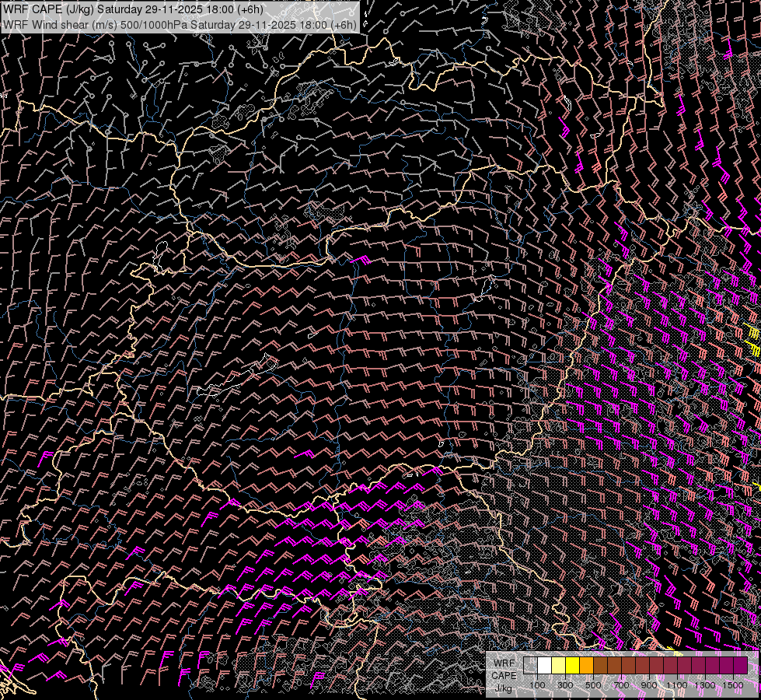This screenshot has height=700, width=761.
Task: Click the "500" legend tick label
Action: coord(593,685)
